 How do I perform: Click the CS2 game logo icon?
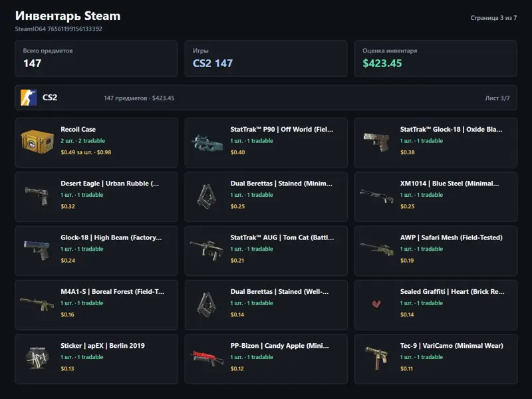pyautogui.click(x=29, y=98)
